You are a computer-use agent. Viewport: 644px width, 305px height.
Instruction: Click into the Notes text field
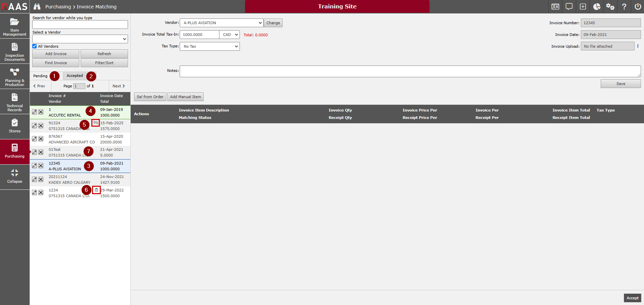coord(410,71)
